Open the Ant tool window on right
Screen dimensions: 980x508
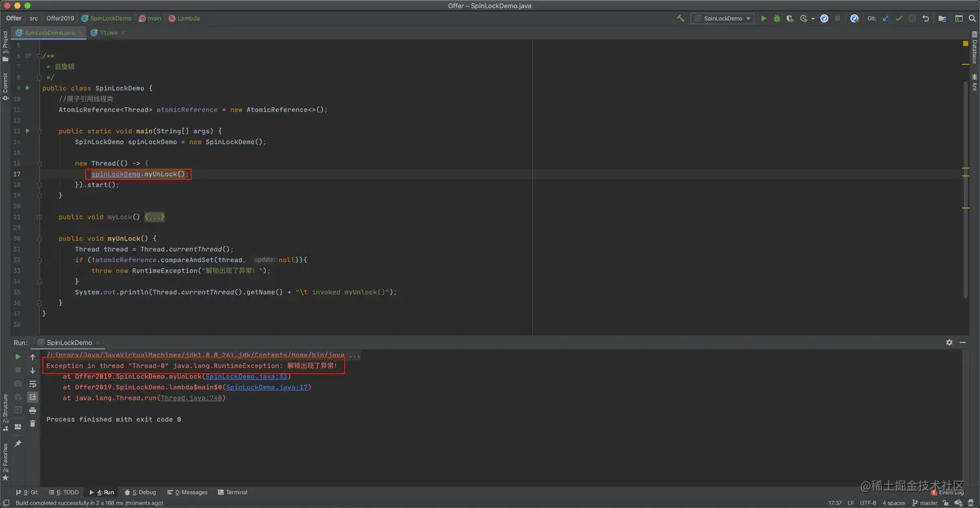[x=974, y=82]
